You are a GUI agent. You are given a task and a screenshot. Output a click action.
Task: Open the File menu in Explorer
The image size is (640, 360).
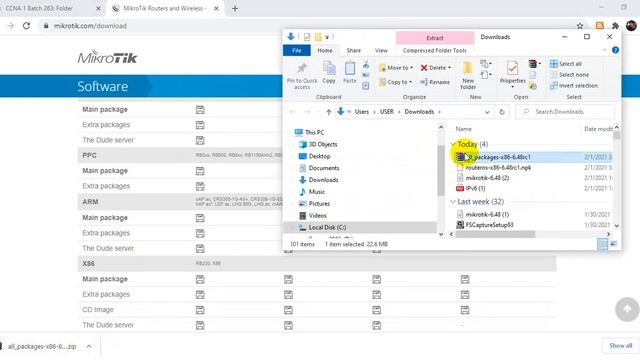pyautogui.click(x=297, y=50)
